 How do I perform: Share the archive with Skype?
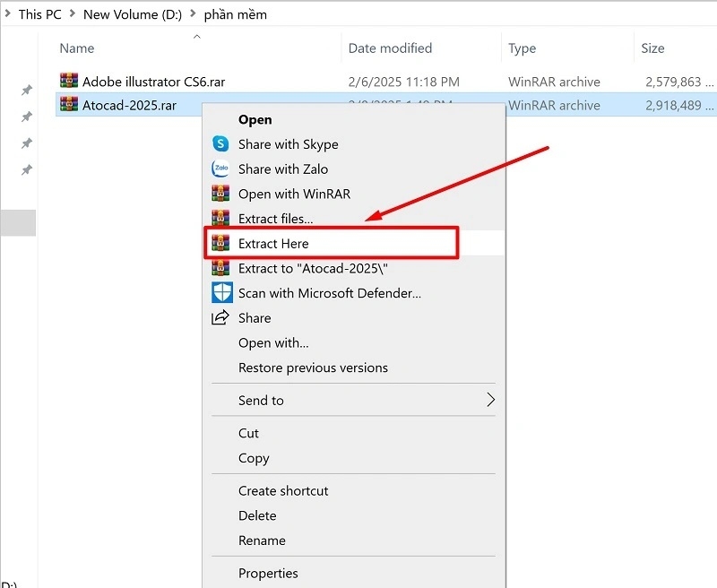[287, 144]
